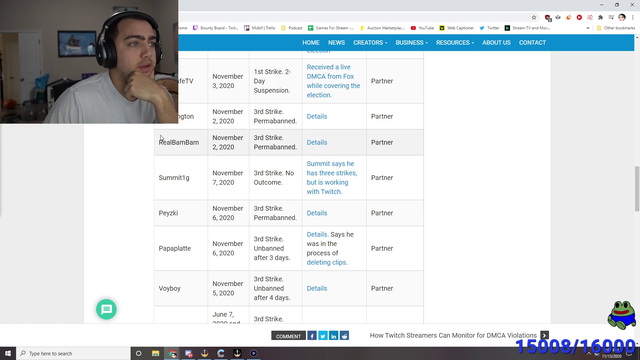Image resolution: width=640 pixels, height=360 pixels.
Task: Select the Summit1g name cell
Action: [x=181, y=178]
